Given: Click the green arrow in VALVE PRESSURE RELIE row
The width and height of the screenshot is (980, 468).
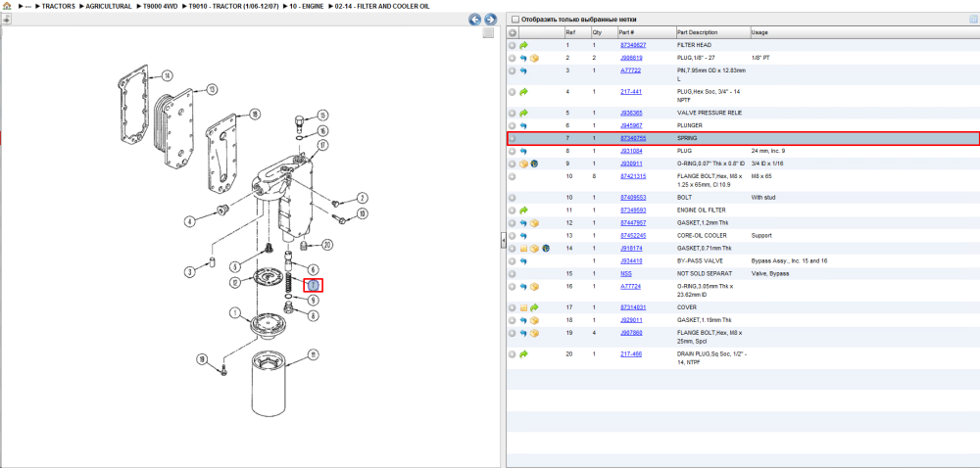Looking at the screenshot, I should [523, 113].
